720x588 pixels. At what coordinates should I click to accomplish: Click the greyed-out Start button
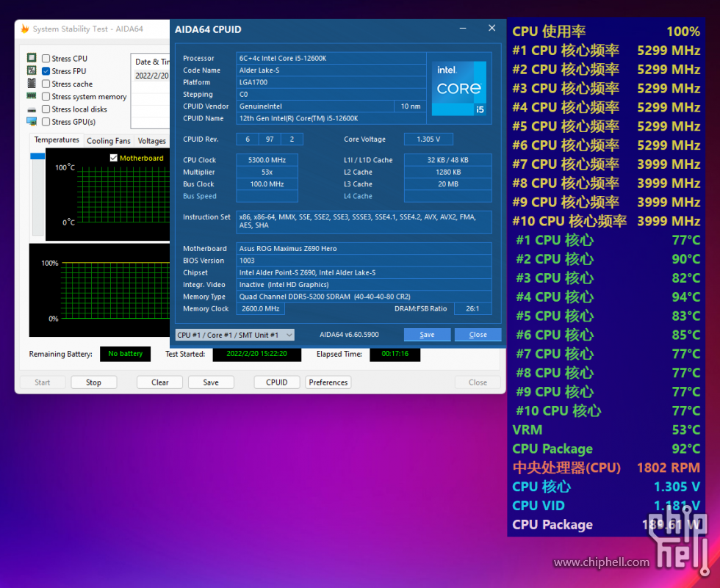[x=43, y=382]
